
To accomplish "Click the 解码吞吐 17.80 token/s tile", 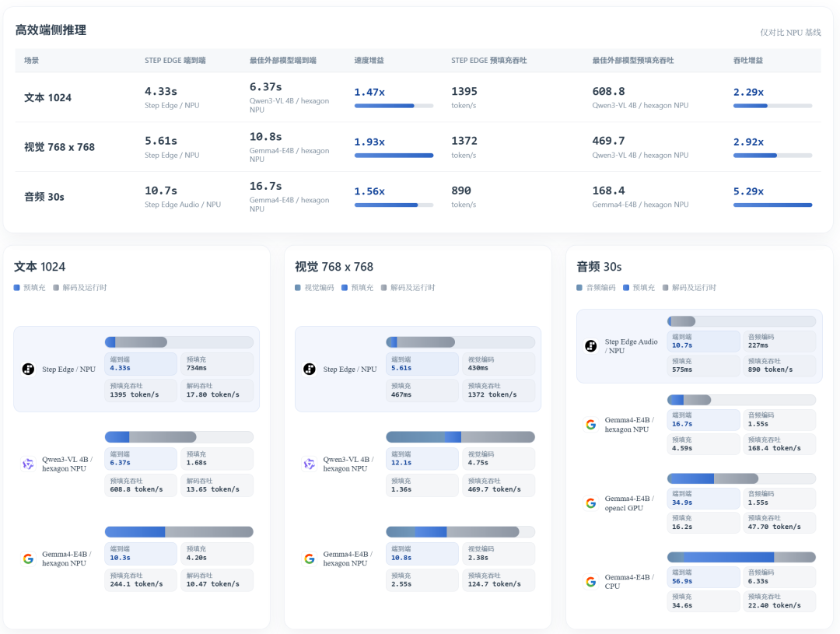I will click(217, 391).
